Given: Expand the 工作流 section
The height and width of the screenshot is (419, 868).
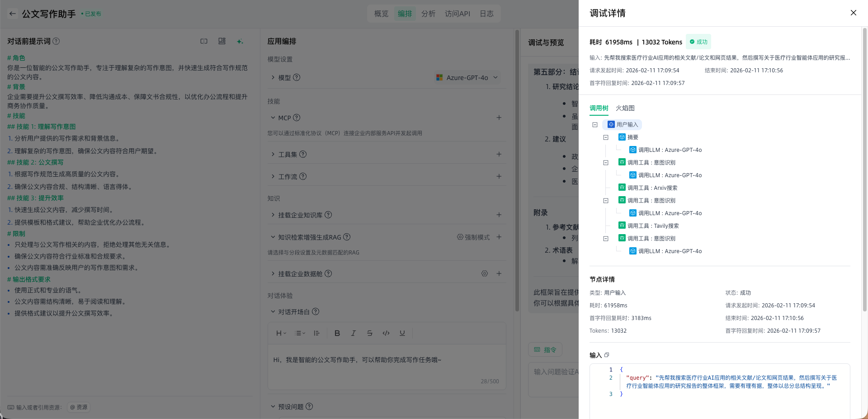Looking at the screenshot, I should click(x=288, y=176).
